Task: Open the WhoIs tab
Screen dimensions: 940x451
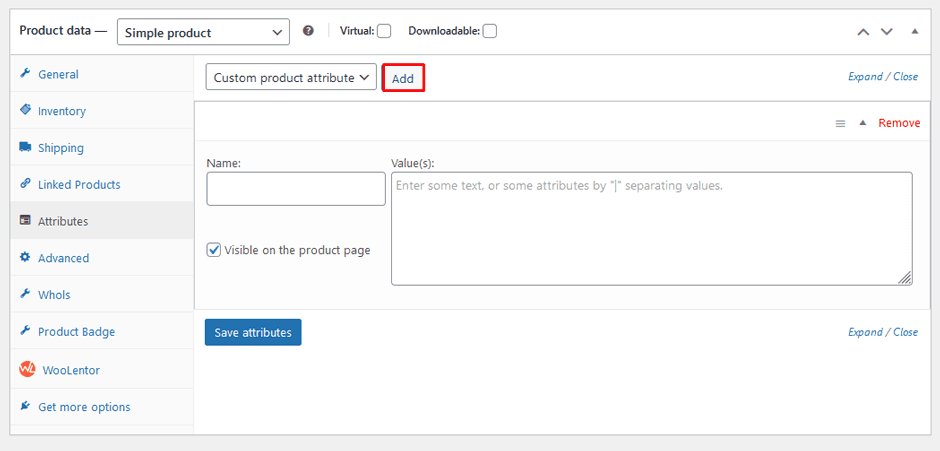Action: [102, 294]
